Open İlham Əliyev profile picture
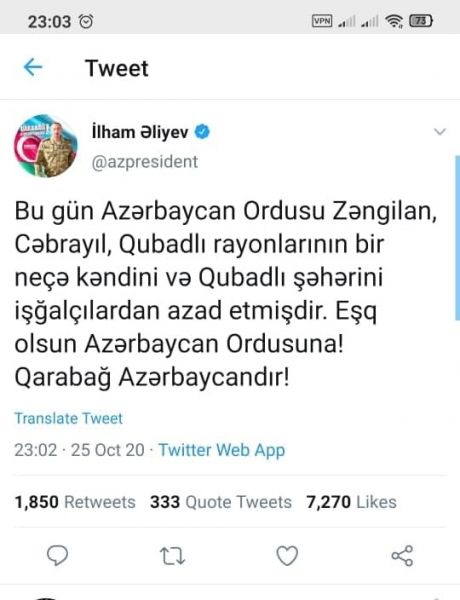The width and height of the screenshot is (460, 600). (46, 146)
